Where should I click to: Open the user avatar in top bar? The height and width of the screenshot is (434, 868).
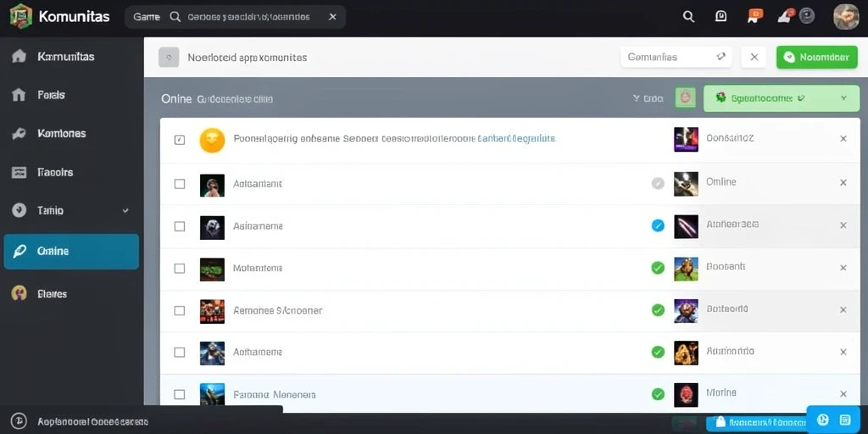pos(846,17)
